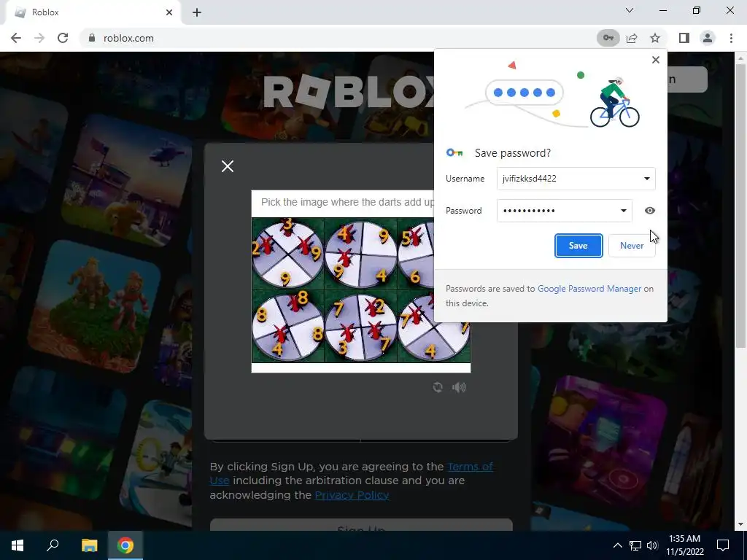Switch to the audio challenge speaker icon
The image size is (747, 560).
459,387
